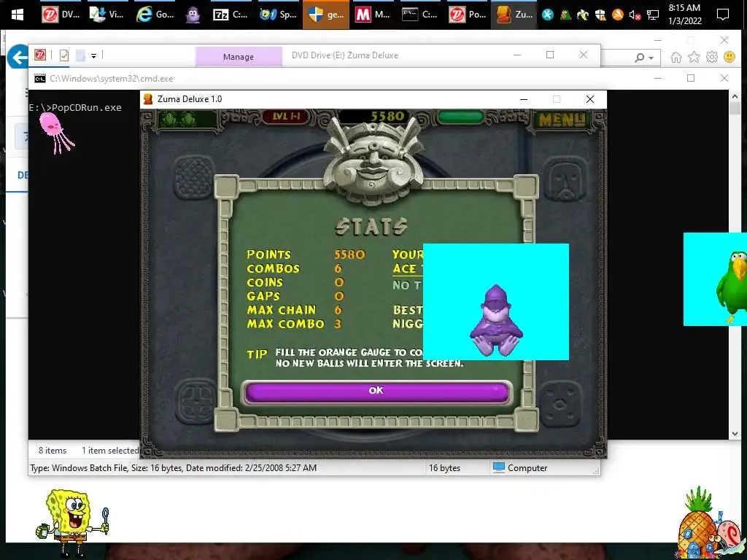Click the pink jellyfish character
Image resolution: width=747 pixels, height=560 pixels.
coord(55,133)
